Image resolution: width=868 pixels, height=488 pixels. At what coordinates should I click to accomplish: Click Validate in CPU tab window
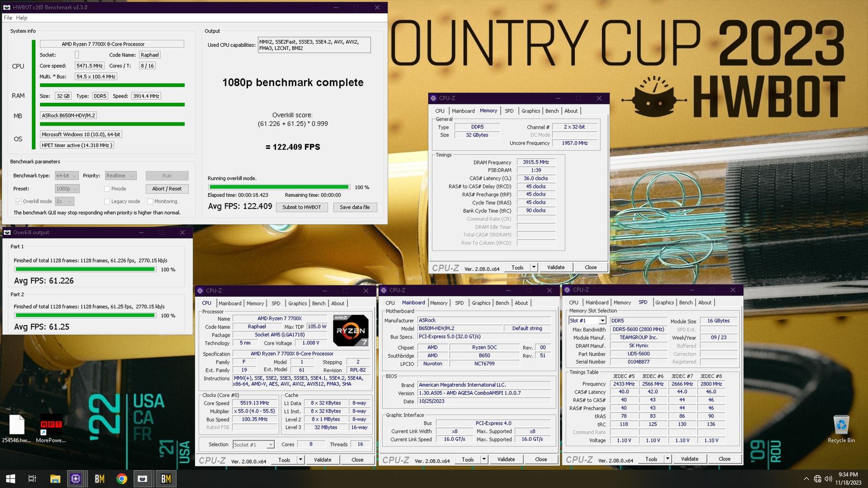pos(322,460)
